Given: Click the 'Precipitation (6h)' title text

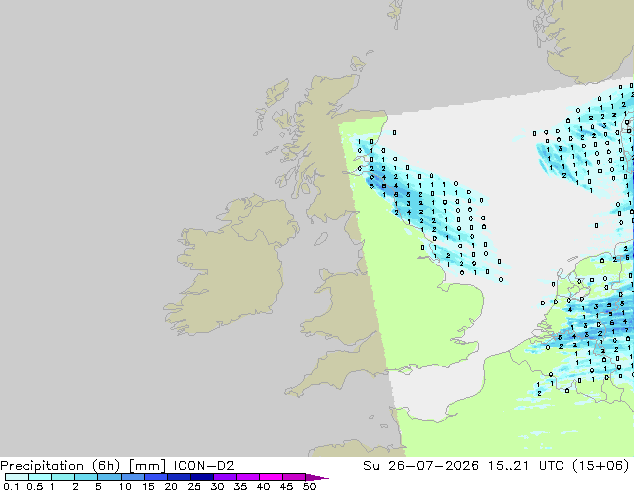Looking at the screenshot, I should [x=60, y=466].
